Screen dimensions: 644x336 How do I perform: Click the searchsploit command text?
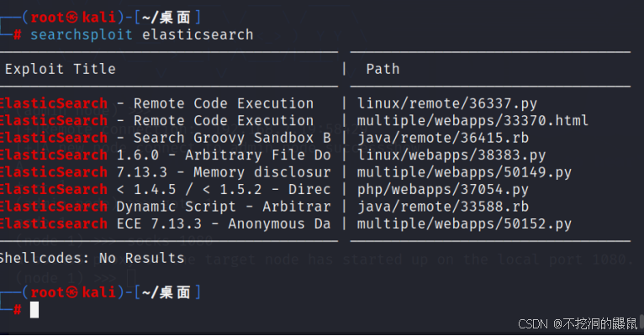pos(82,34)
